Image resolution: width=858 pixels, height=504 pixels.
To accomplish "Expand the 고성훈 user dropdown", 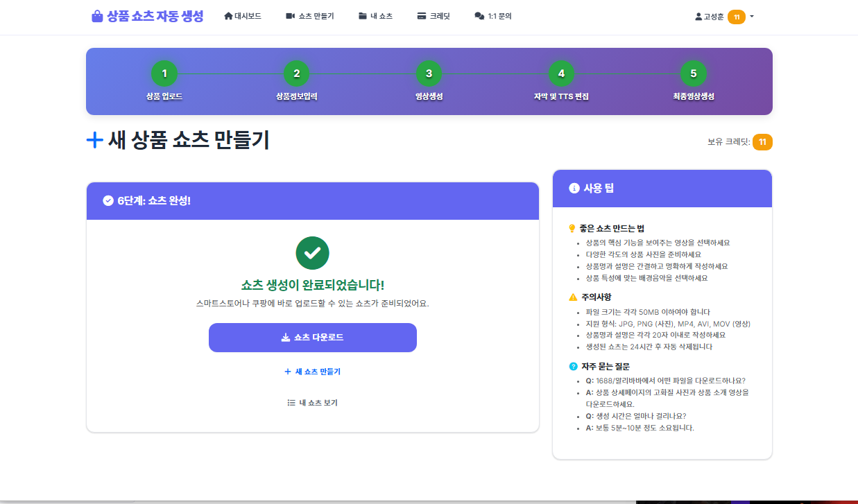I will (x=752, y=17).
